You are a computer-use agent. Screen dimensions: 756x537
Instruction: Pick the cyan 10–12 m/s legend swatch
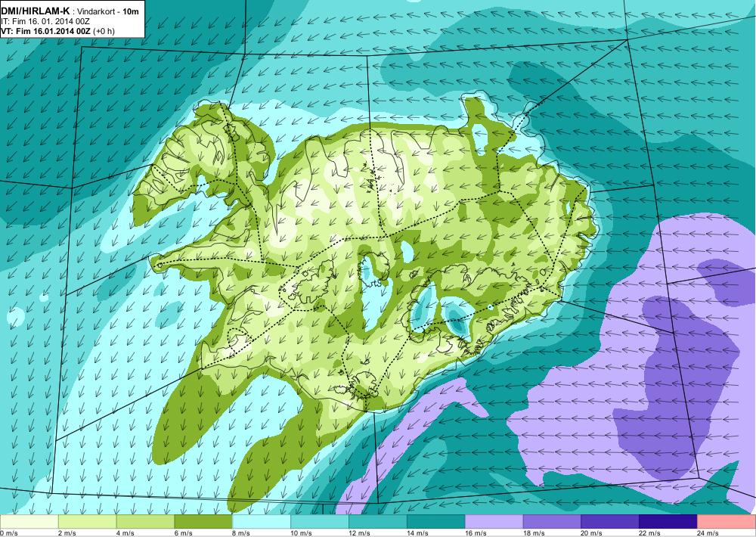pyautogui.click(x=320, y=522)
